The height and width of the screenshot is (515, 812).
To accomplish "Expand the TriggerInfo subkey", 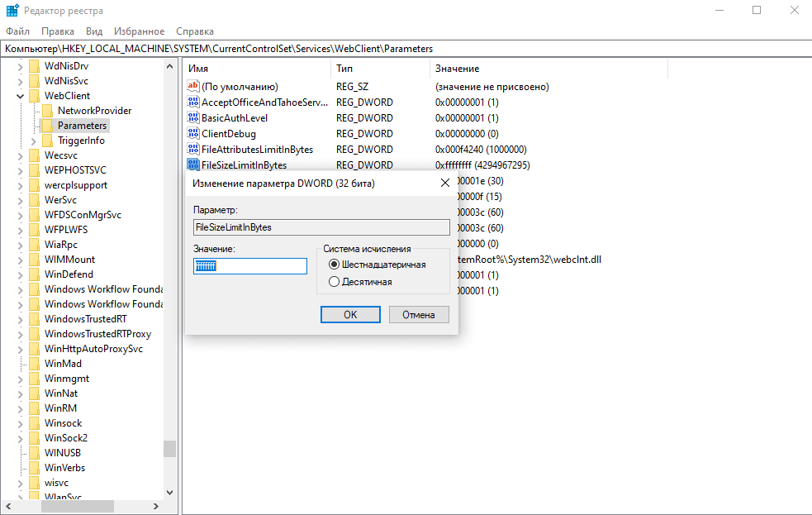I will 33,141.
